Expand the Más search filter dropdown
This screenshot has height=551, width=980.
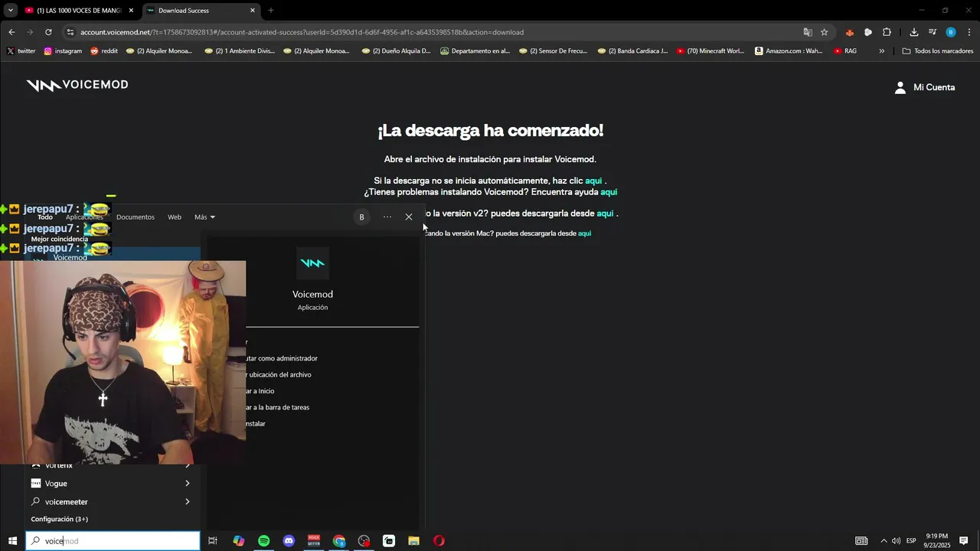(204, 217)
